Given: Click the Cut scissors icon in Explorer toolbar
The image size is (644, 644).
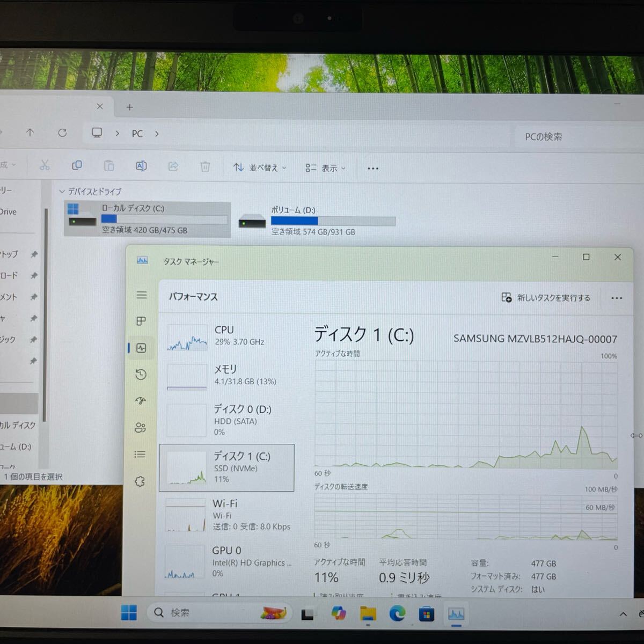Looking at the screenshot, I should tap(45, 165).
